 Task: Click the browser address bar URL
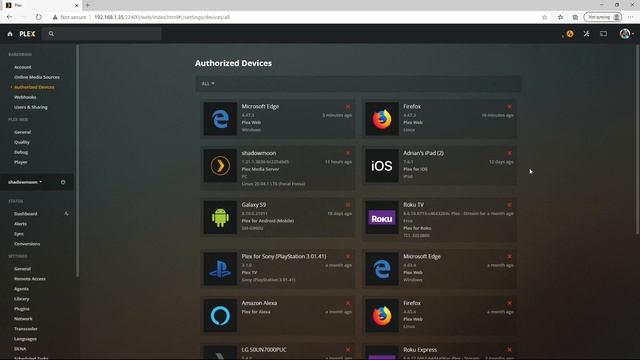click(x=162, y=17)
